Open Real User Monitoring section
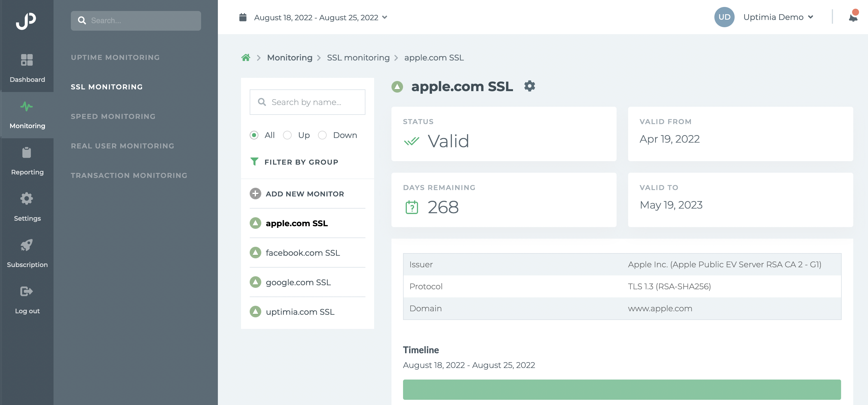The height and width of the screenshot is (405, 868). point(122,146)
